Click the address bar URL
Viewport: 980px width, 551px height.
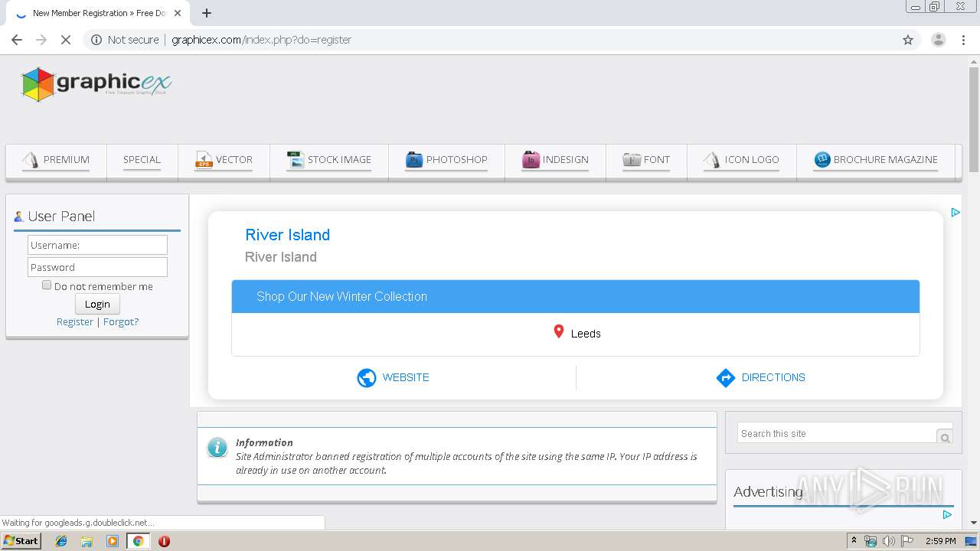(x=261, y=40)
